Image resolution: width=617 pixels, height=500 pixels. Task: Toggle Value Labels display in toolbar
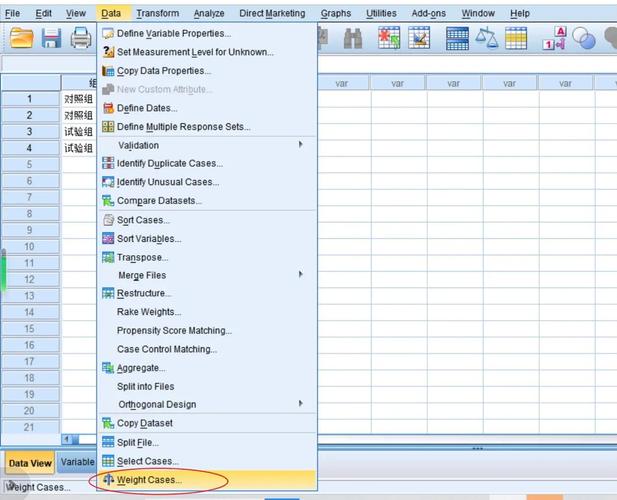pos(553,39)
